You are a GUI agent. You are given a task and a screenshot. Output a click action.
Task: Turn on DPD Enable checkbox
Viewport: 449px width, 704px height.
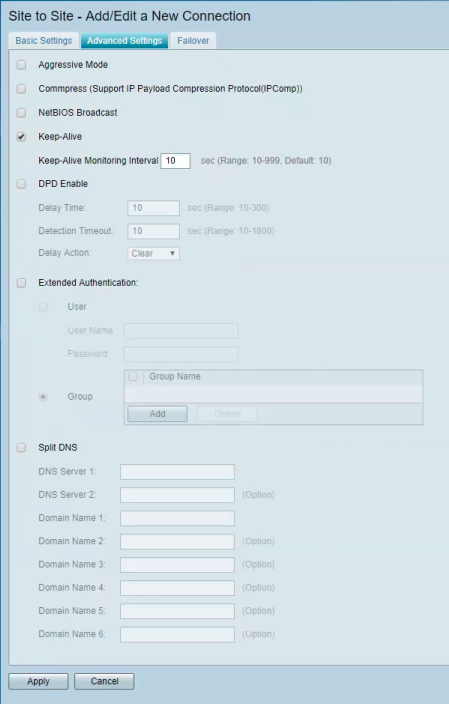[22, 184]
